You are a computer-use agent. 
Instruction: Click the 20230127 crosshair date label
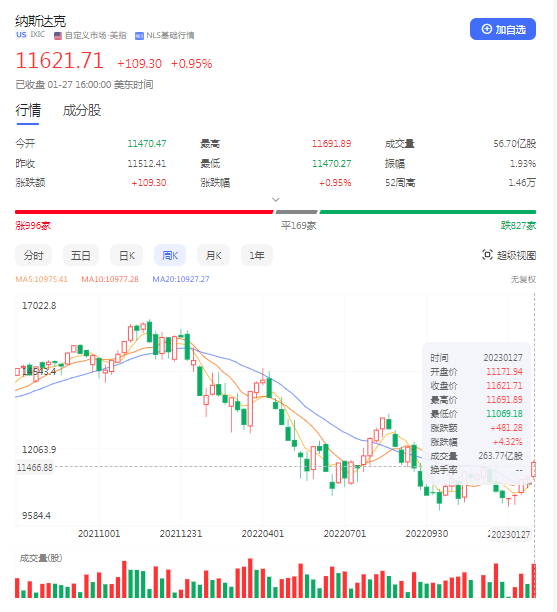[x=510, y=534]
